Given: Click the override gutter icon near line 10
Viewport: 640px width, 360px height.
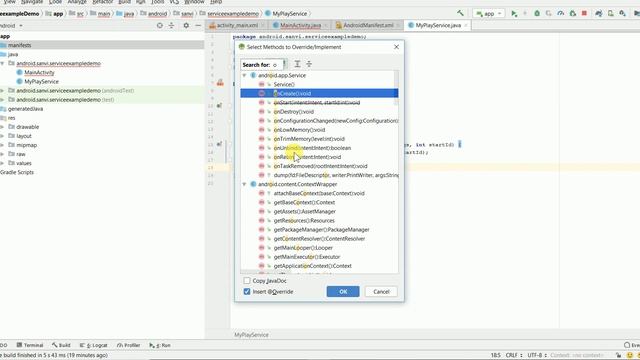Looking at the screenshot, I should pos(220,106).
